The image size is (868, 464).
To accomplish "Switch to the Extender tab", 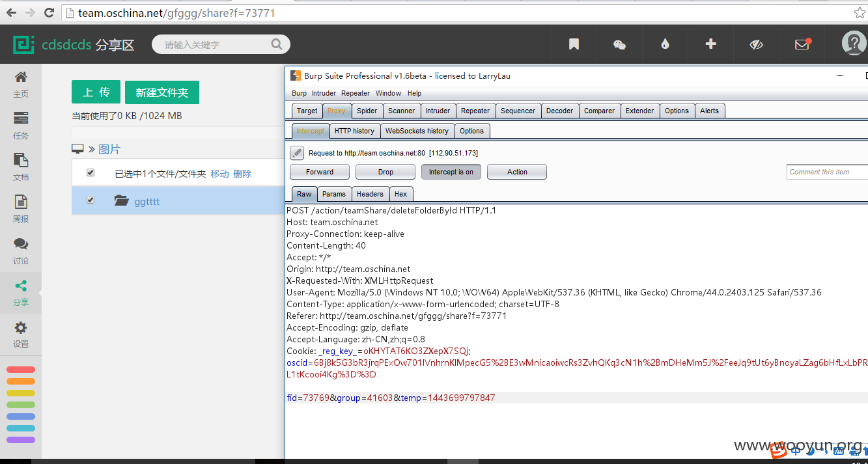I will pos(640,111).
